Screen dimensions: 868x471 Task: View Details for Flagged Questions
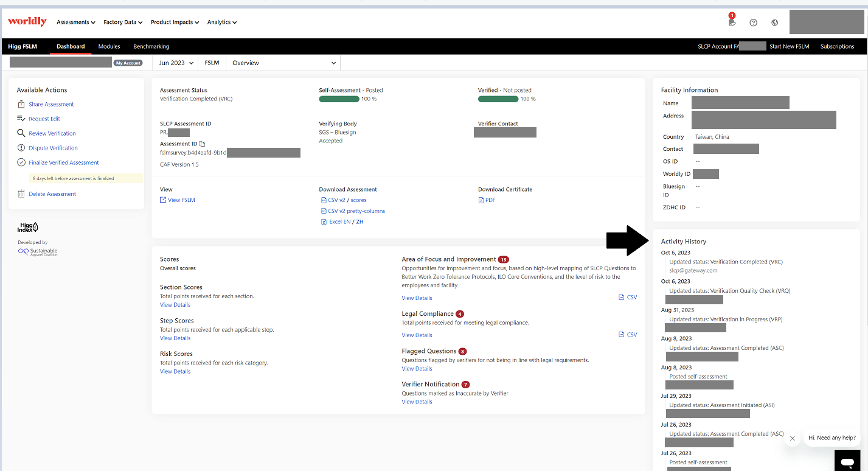(x=417, y=369)
